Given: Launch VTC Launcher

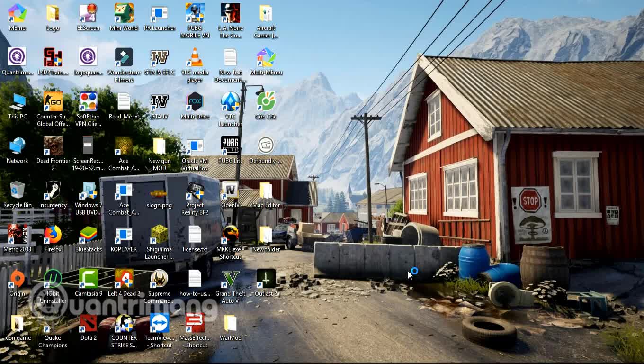Looking at the screenshot, I should click(231, 109).
